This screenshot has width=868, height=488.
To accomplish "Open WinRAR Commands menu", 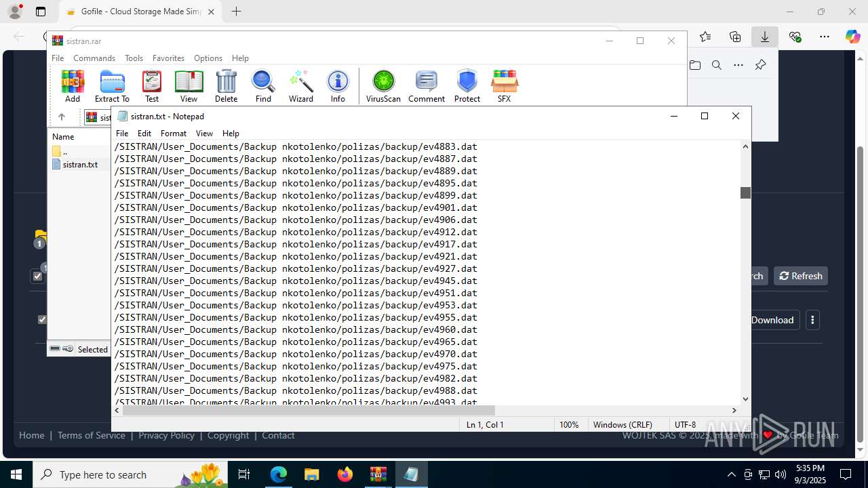I will (x=94, y=58).
